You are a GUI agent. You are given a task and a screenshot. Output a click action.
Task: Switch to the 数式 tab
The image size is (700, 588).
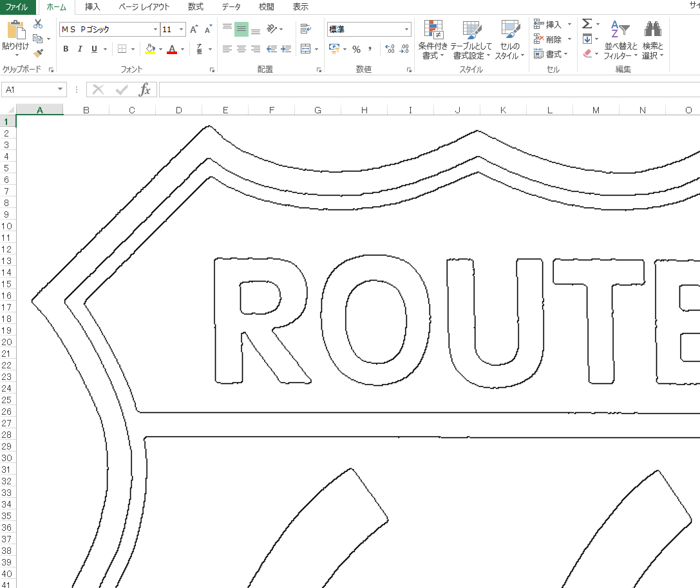click(196, 7)
